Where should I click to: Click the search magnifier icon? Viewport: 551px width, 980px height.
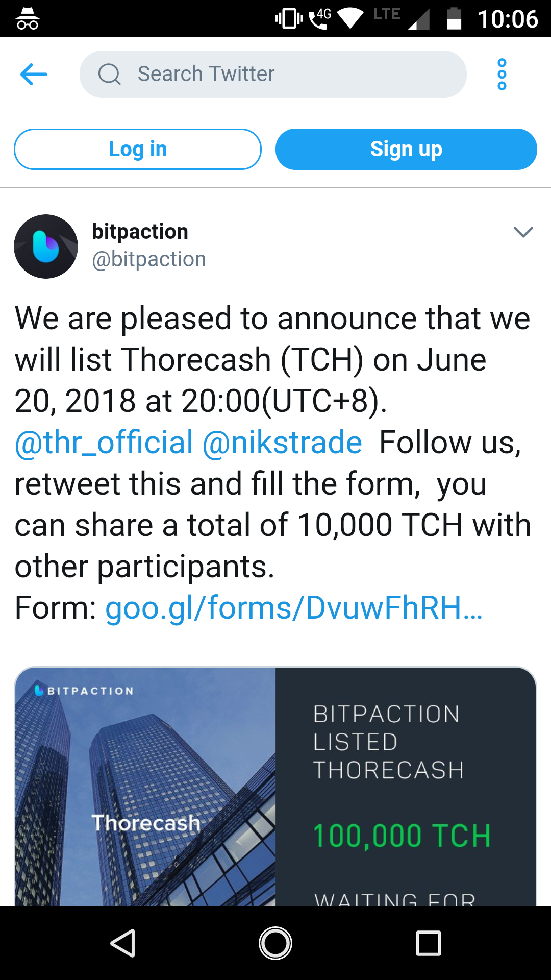(109, 75)
